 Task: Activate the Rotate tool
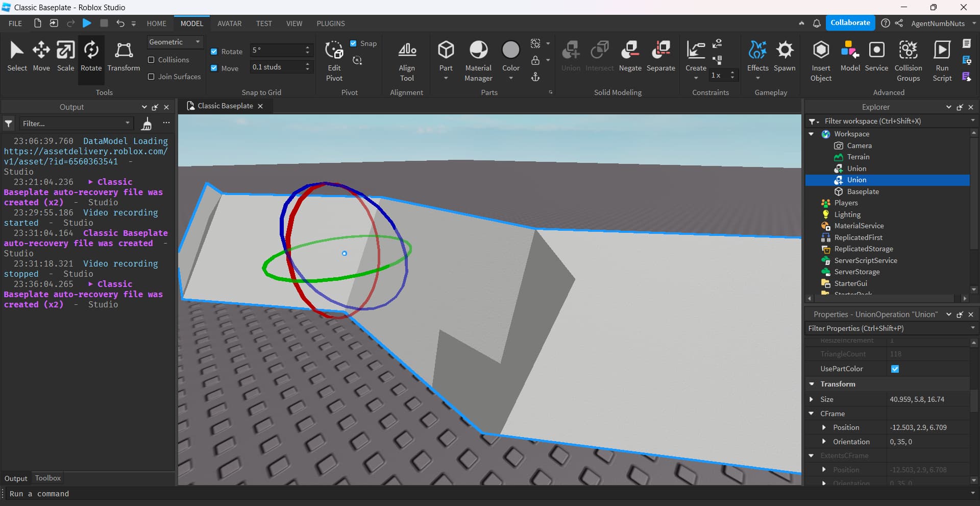pos(91,56)
